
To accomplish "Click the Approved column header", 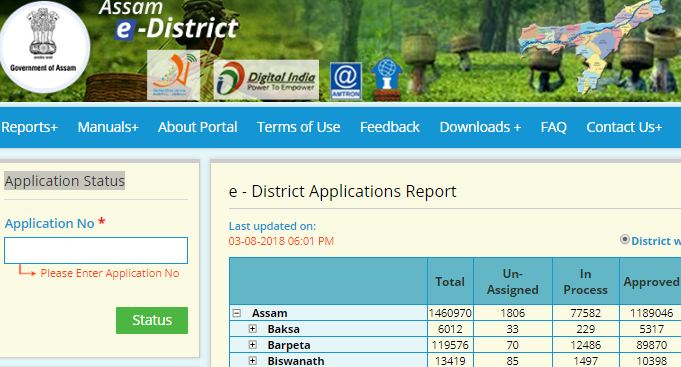I will (651, 281).
